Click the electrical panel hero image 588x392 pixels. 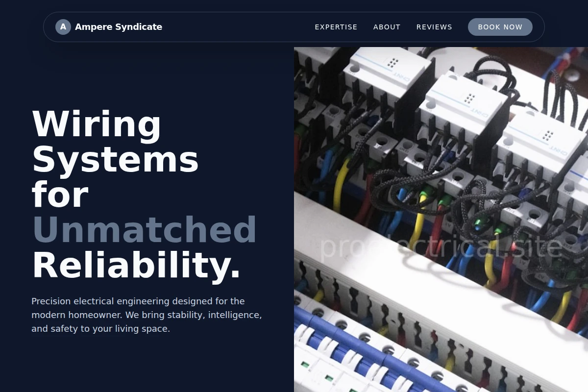coord(441,220)
